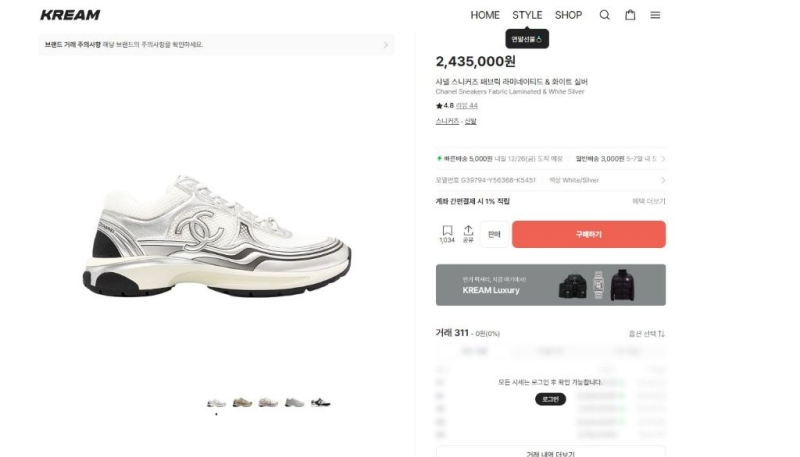
Task: Open the SHOP menu
Action: pos(568,15)
